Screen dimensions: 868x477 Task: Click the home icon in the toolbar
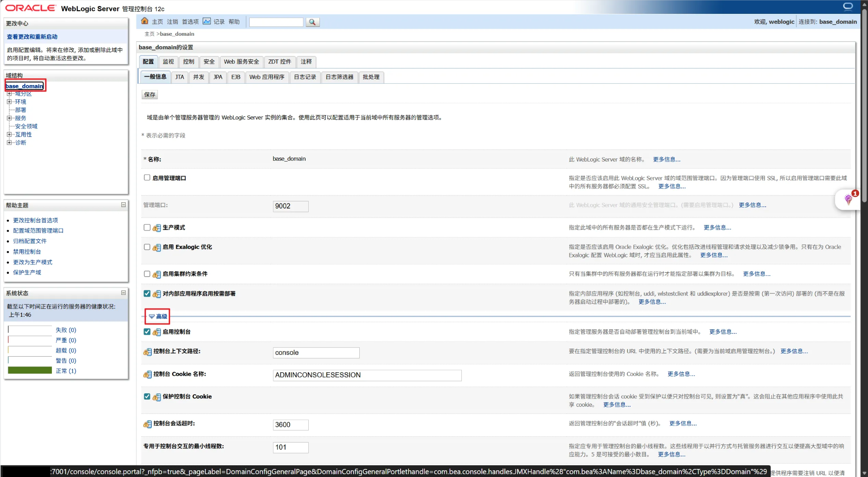coord(145,21)
